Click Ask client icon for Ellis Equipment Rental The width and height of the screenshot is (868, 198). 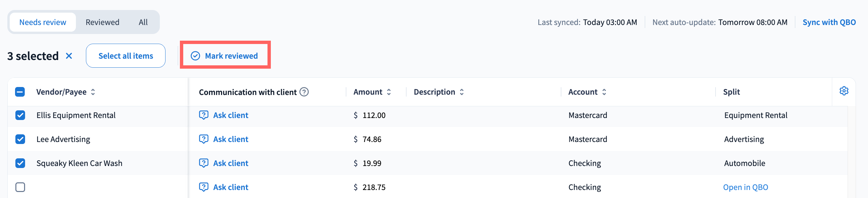[204, 115]
